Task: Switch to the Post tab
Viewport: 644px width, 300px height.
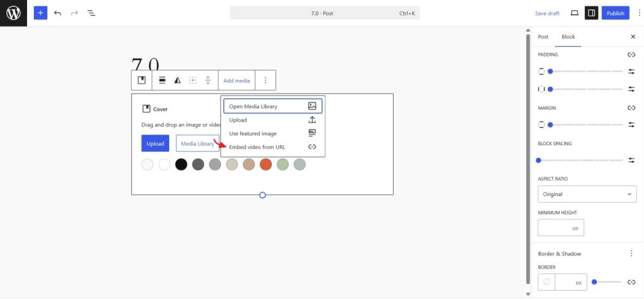Action: click(x=543, y=37)
